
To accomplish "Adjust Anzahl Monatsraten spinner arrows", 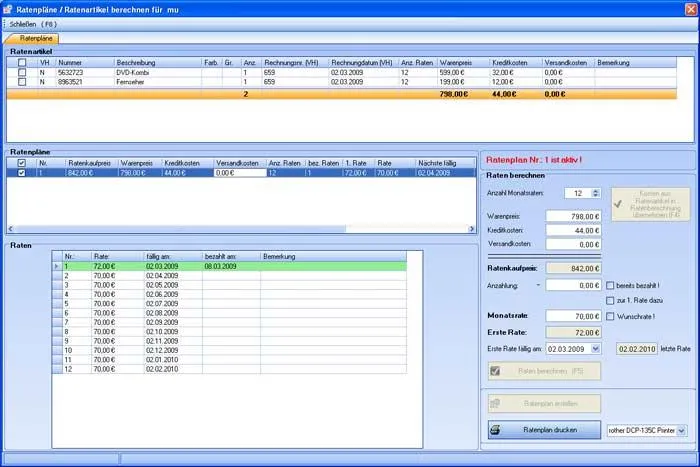I will [x=596, y=193].
